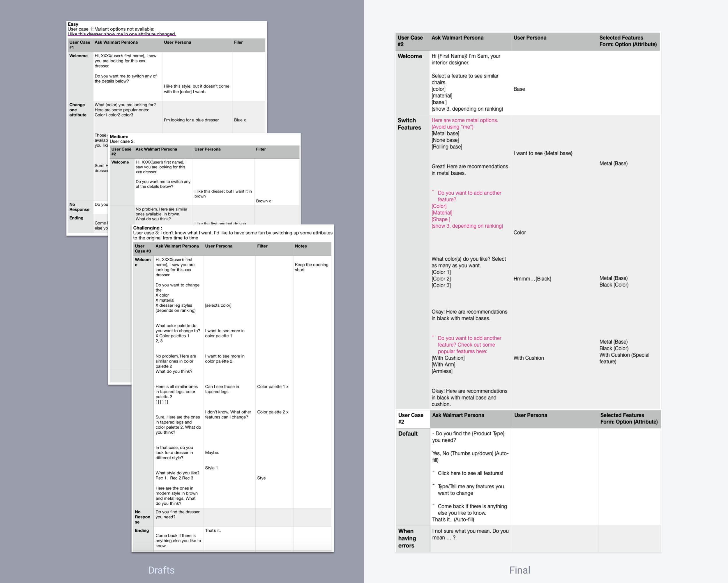Select the '[With Cushion]' option
The width and height of the screenshot is (728, 583).
(x=448, y=358)
